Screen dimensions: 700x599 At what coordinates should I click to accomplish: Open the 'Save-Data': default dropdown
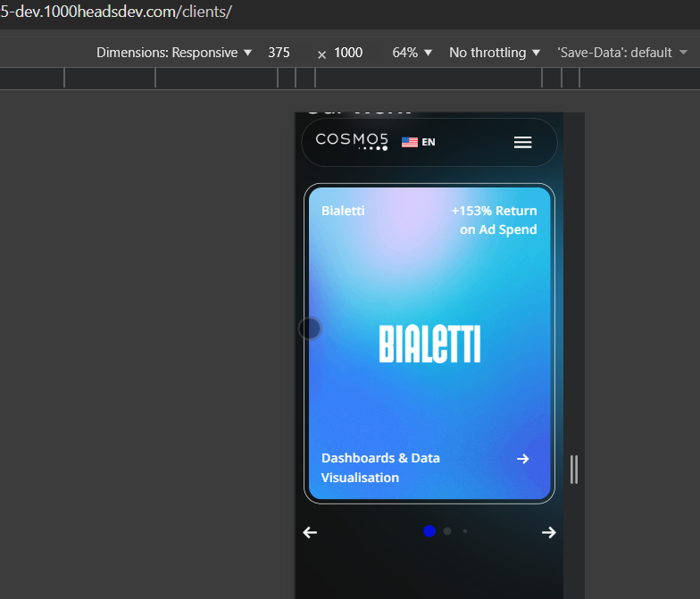pyautogui.click(x=621, y=53)
